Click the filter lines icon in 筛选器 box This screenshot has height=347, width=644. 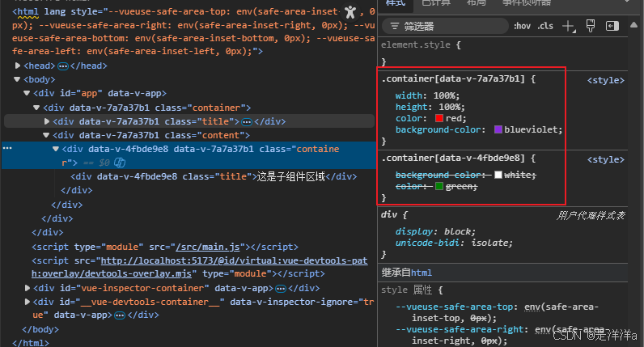[x=395, y=26]
